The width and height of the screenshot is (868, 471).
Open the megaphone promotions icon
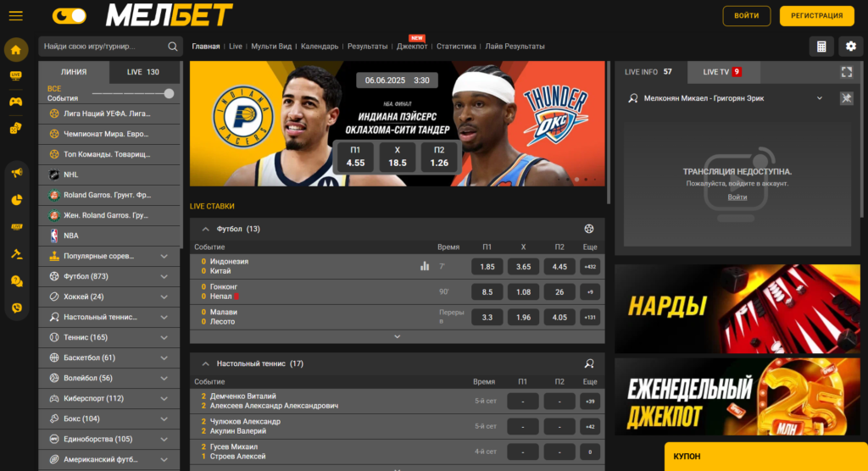point(17,173)
